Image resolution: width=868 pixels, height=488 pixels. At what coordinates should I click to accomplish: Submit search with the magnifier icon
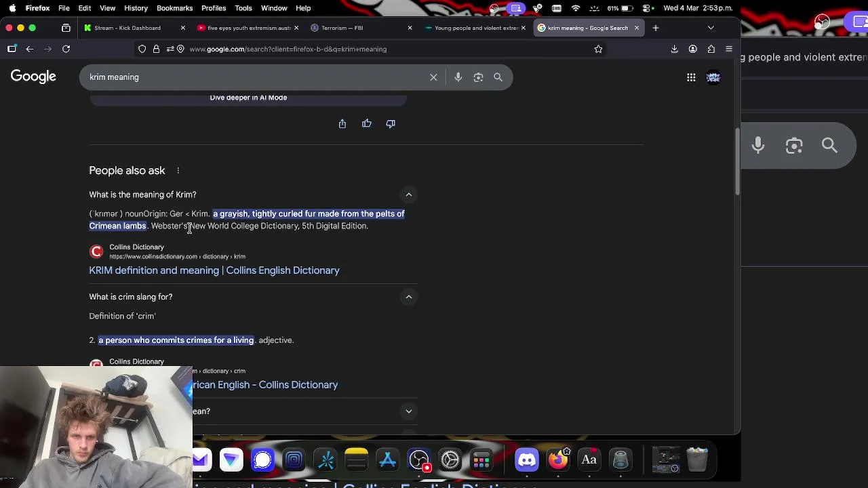498,77
